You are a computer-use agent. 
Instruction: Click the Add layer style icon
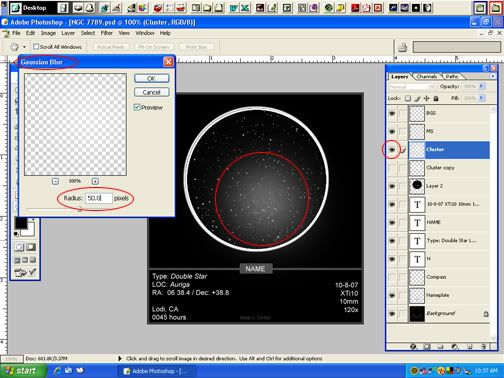[413, 347]
